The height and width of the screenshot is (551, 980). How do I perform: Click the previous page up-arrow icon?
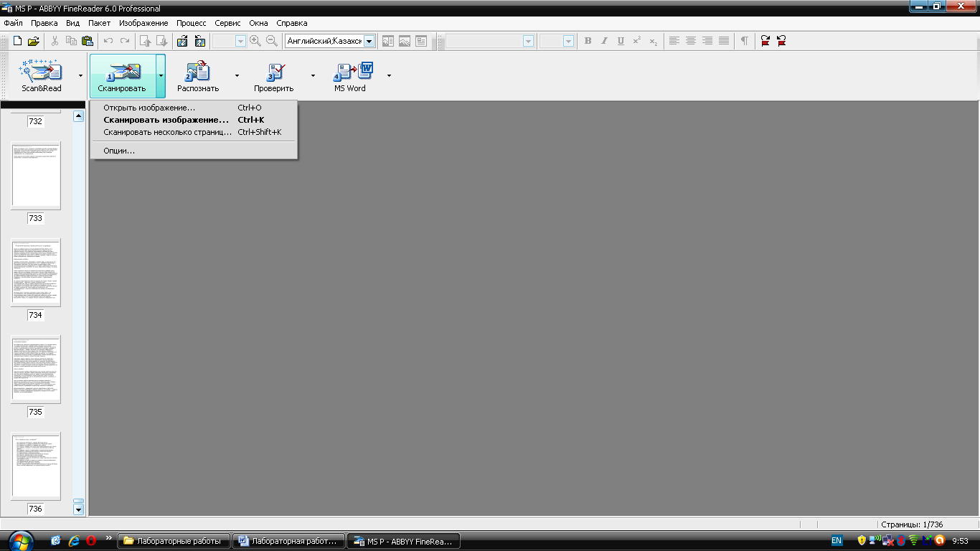[x=146, y=41]
